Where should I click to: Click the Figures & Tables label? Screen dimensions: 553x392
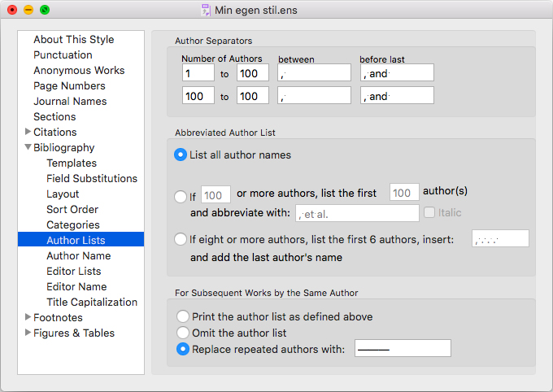click(x=74, y=333)
